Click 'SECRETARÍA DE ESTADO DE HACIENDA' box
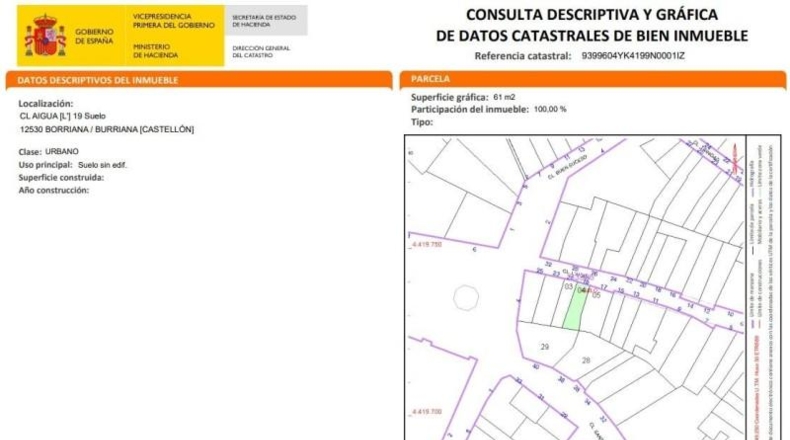This screenshot has height=440, width=790. [266, 21]
